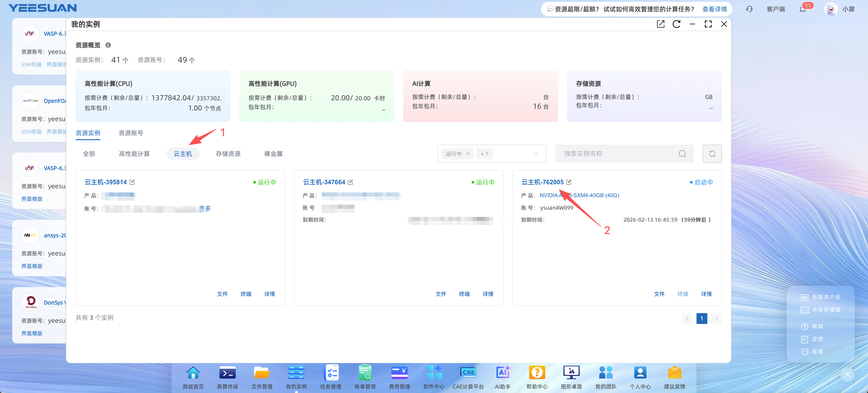Go to next page arrow
This screenshot has width=868, height=393.
(x=716, y=318)
